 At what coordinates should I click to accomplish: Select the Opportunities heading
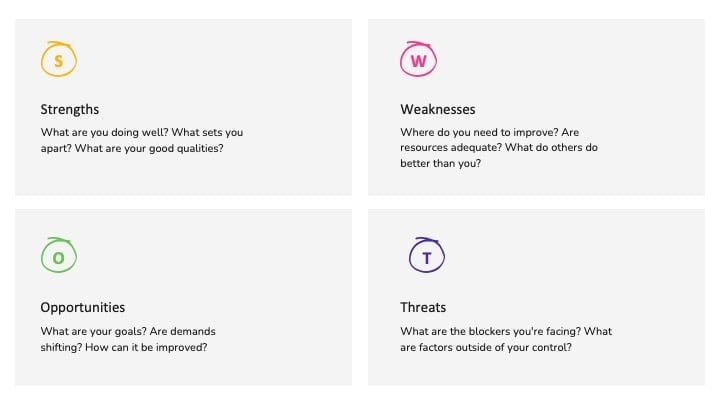click(83, 308)
